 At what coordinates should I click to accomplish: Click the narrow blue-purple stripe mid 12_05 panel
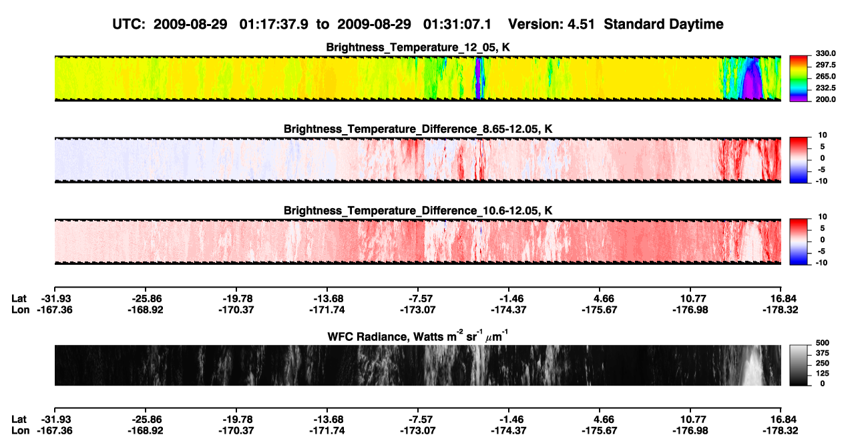(x=478, y=78)
